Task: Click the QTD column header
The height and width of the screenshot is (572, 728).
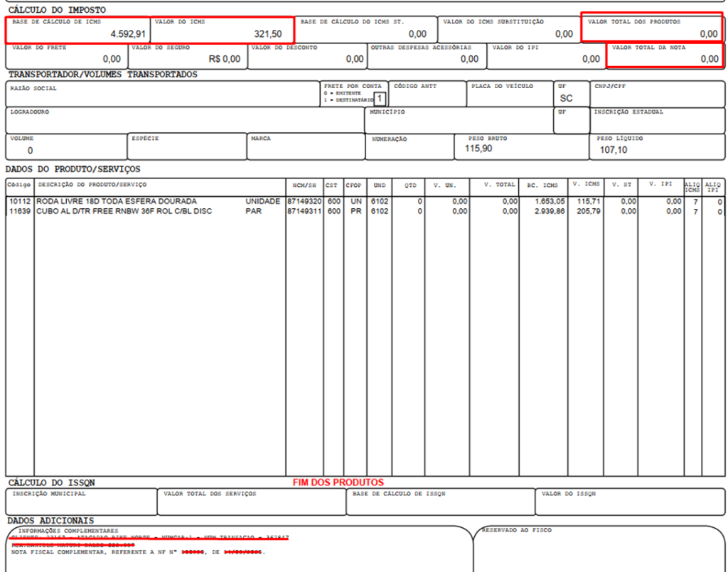Action: 410,185
